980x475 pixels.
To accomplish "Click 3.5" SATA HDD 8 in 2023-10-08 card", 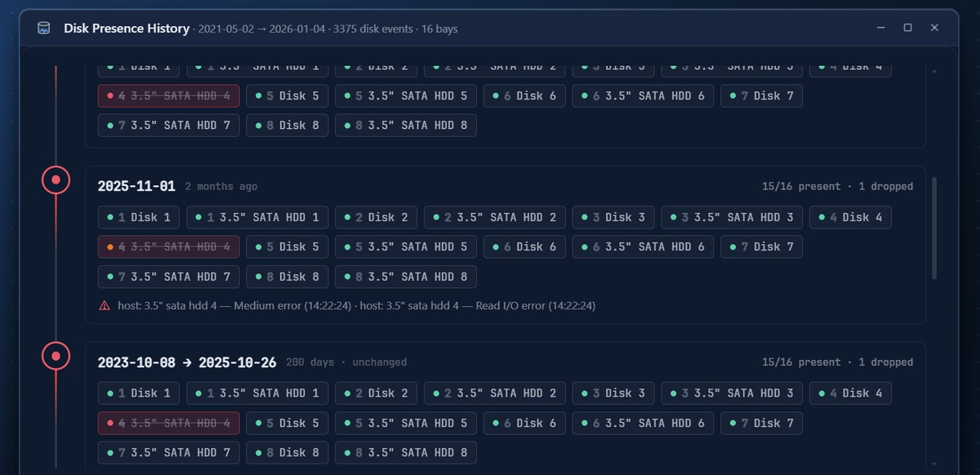I will (406, 452).
